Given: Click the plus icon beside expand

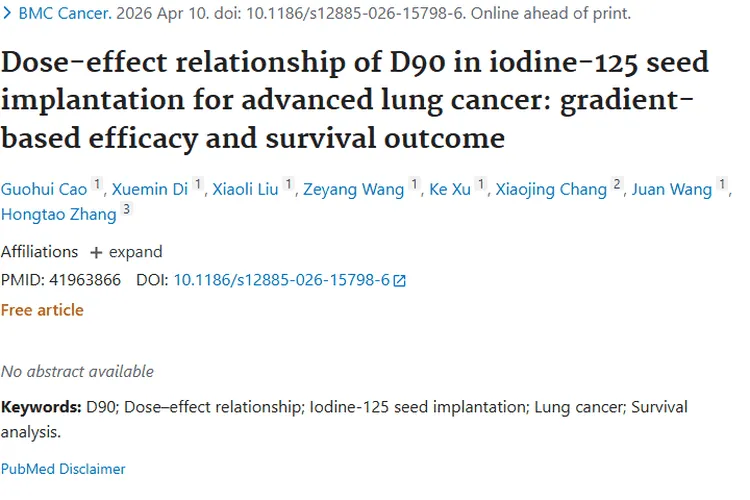Looking at the screenshot, I should pos(96,252).
